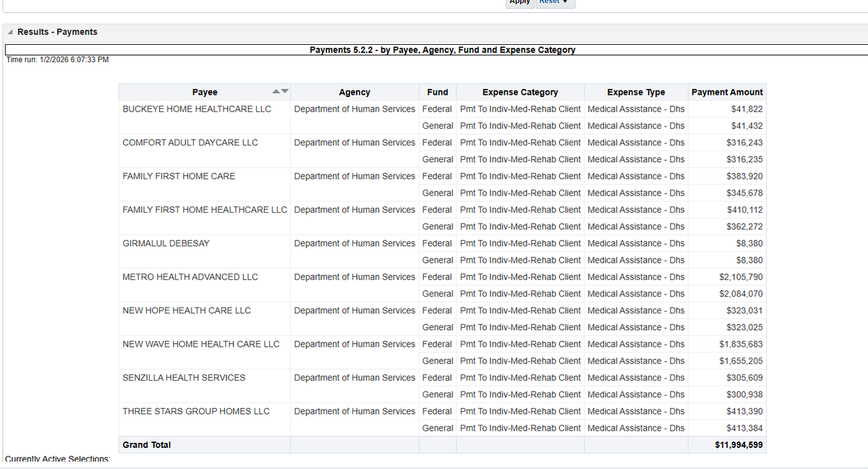Select the Payee column header
The image size is (868, 469).
pyautogui.click(x=205, y=92)
